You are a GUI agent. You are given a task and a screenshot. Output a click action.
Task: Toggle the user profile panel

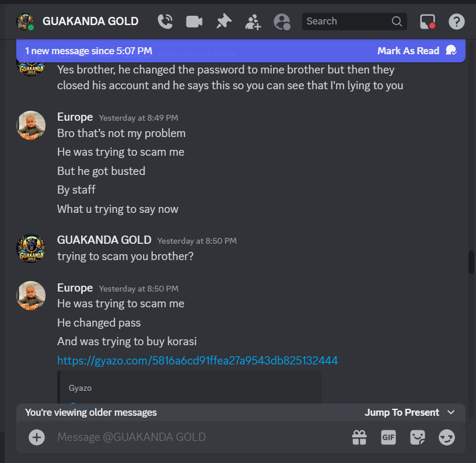282,22
